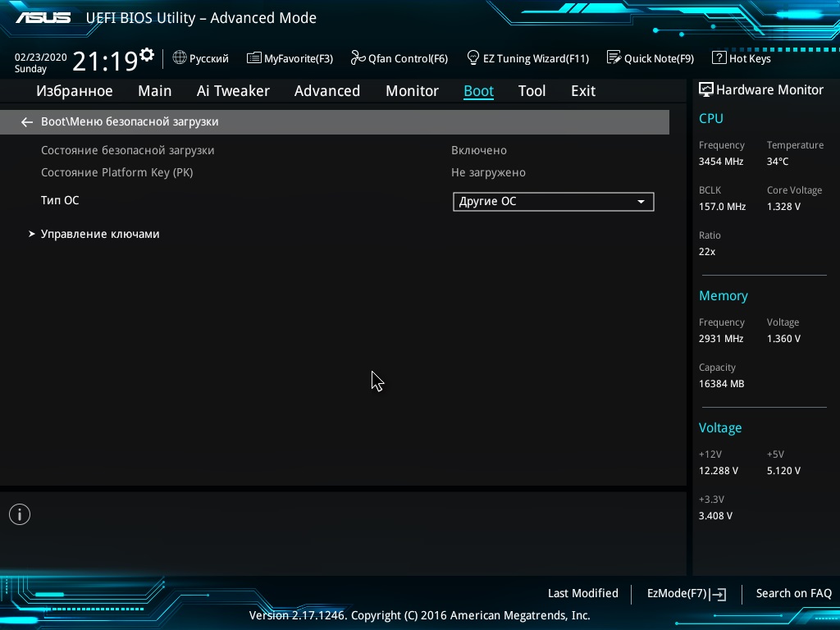Click the Qfan Control fan icon
Viewport: 840px width, 630px height.
click(x=358, y=57)
